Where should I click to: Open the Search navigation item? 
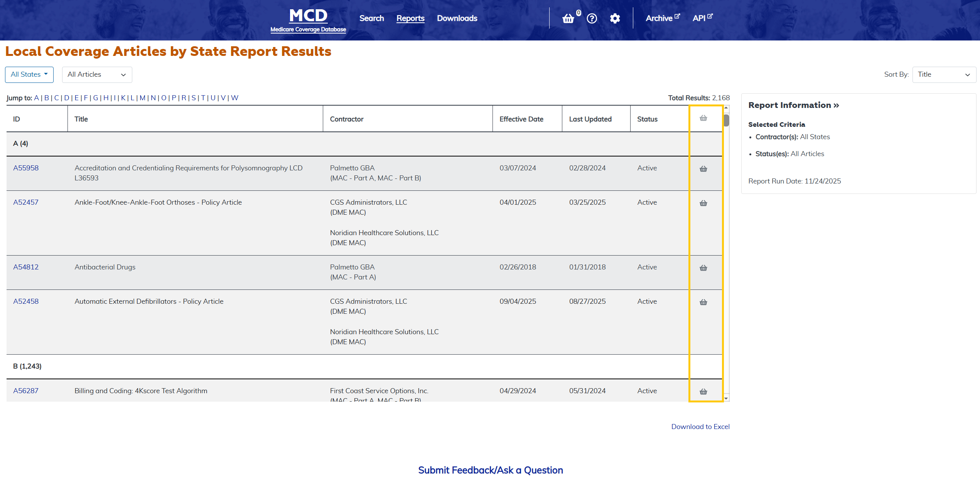[371, 18]
